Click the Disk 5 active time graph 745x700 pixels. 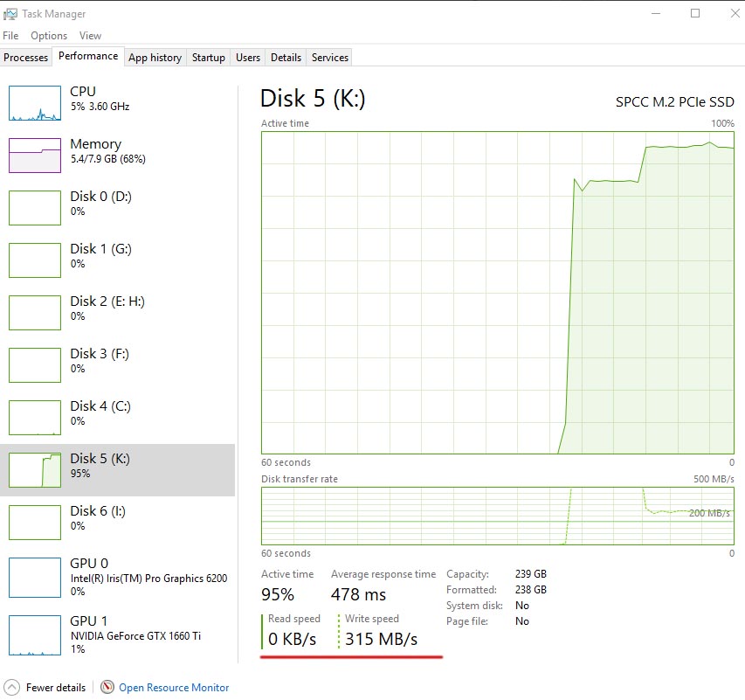click(498, 293)
